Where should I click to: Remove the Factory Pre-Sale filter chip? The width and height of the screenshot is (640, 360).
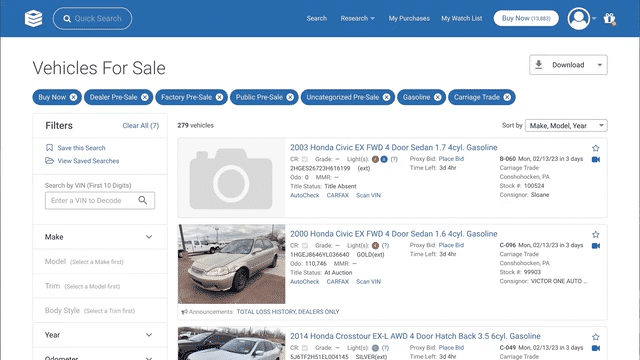pos(220,97)
